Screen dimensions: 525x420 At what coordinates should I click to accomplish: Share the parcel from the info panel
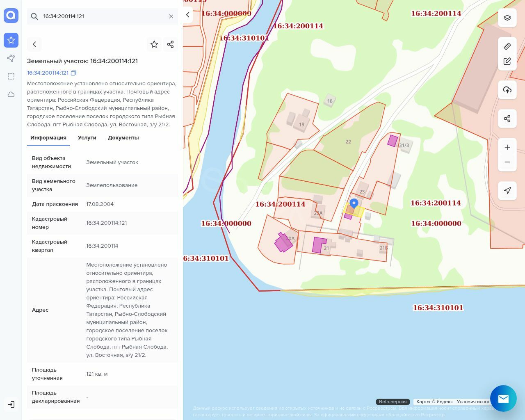click(171, 44)
